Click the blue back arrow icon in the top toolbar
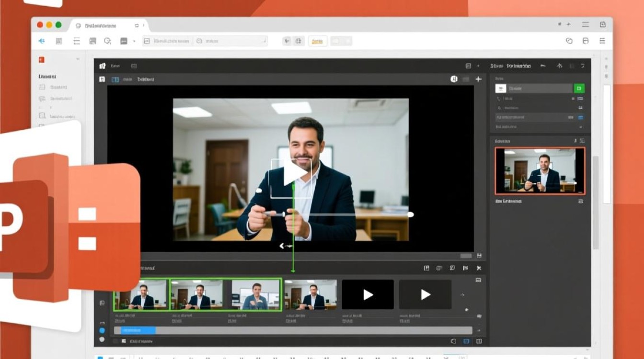The image size is (644, 359). click(x=42, y=41)
